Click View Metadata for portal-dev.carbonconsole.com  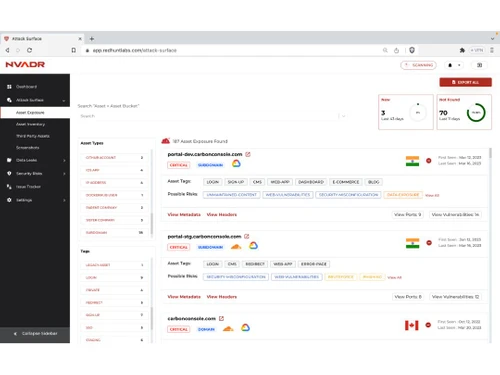[x=184, y=214]
